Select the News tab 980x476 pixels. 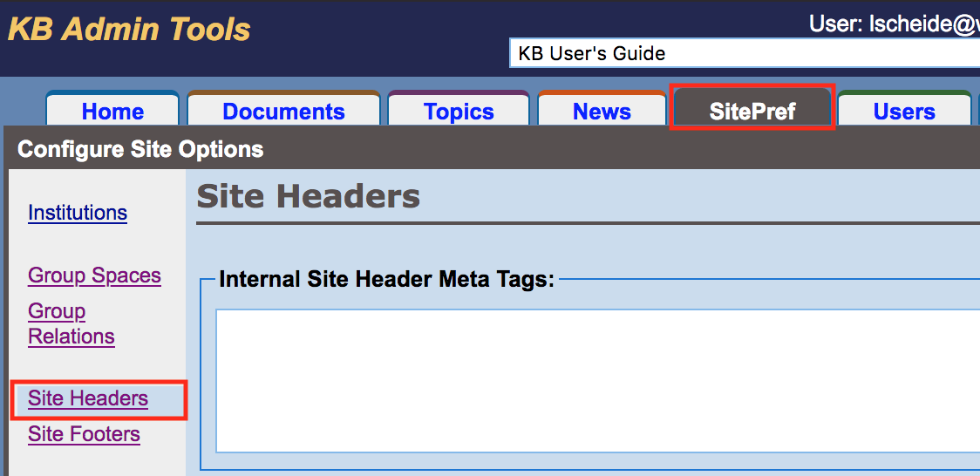click(x=602, y=111)
